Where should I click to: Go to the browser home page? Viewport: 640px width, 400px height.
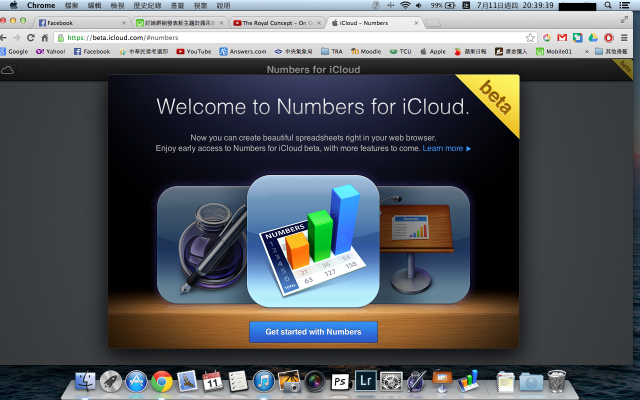[x=45, y=38]
